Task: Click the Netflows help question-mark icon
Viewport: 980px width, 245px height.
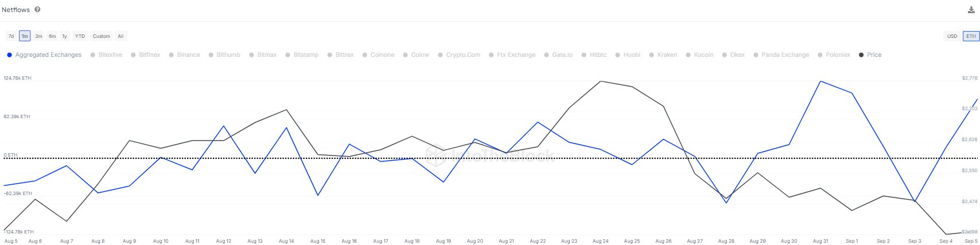Action: [37, 10]
